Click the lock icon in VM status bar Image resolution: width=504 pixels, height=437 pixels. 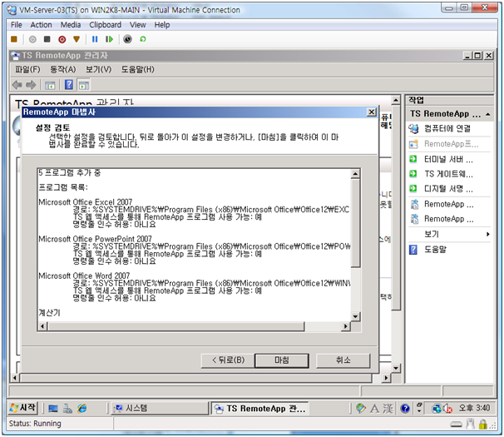coord(482,425)
